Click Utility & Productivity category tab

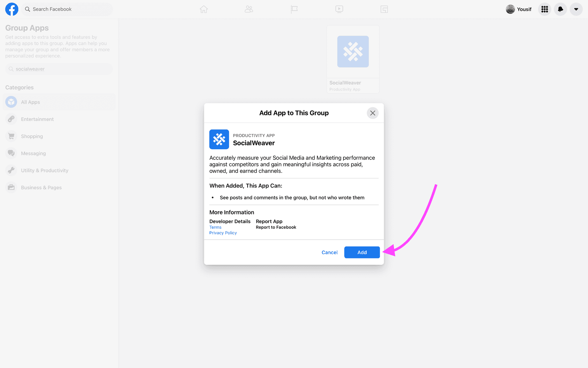click(45, 170)
